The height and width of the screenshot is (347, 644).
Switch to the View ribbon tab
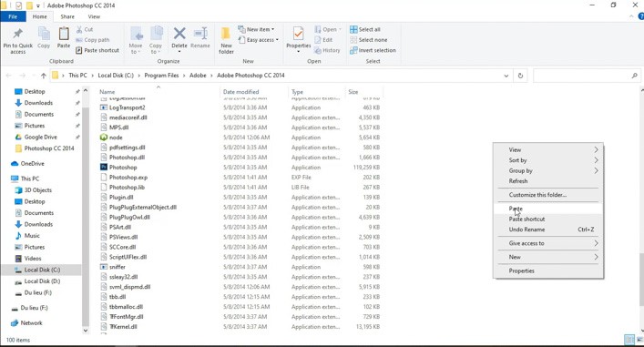[94, 16]
